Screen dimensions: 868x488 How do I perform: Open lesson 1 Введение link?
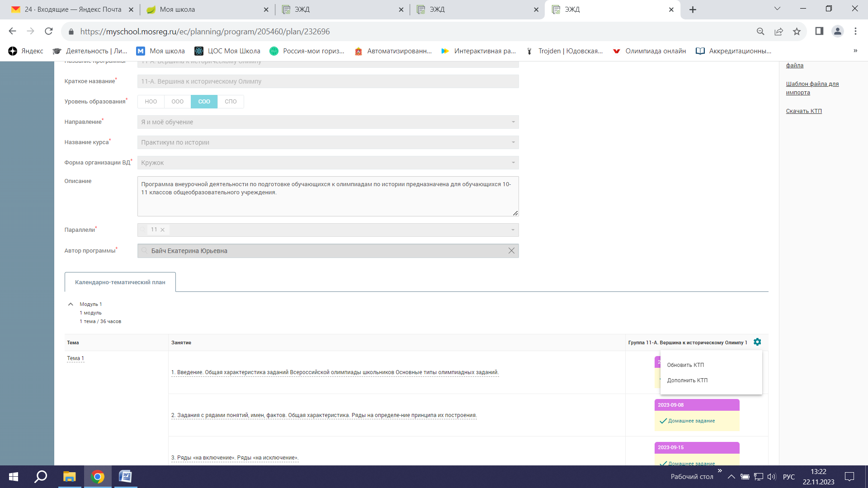coord(335,372)
